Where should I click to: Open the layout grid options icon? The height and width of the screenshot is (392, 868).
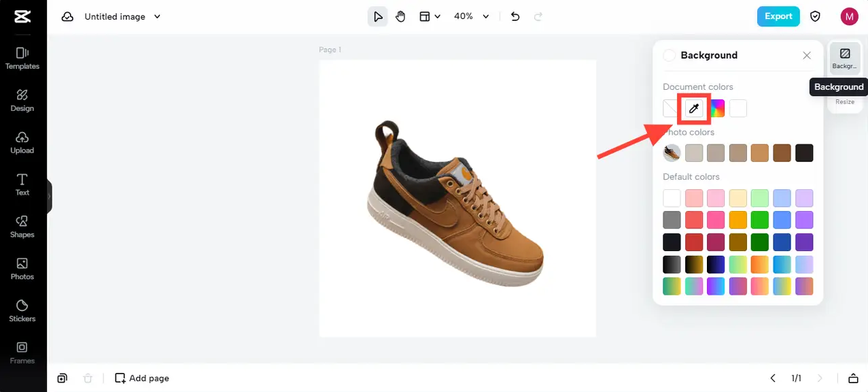click(425, 16)
